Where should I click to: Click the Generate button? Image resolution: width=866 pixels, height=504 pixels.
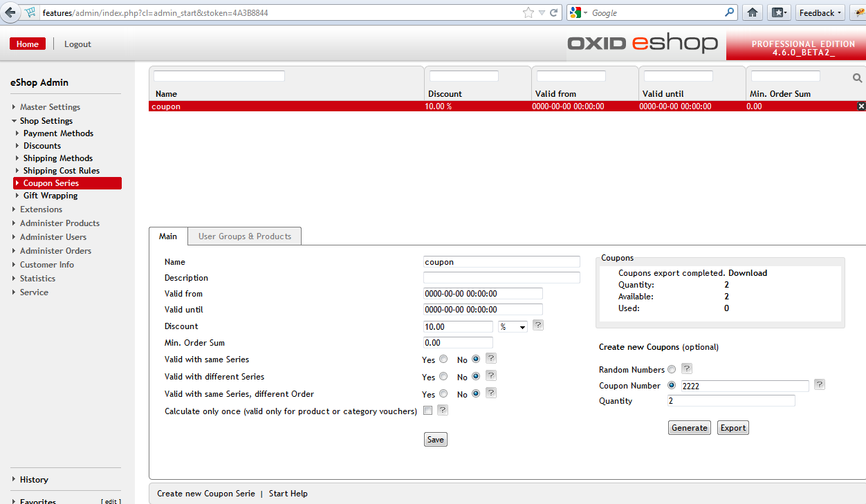click(x=690, y=428)
